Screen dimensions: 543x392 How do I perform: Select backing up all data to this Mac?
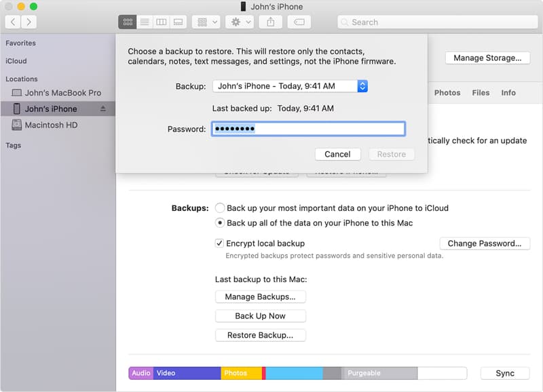pos(220,222)
